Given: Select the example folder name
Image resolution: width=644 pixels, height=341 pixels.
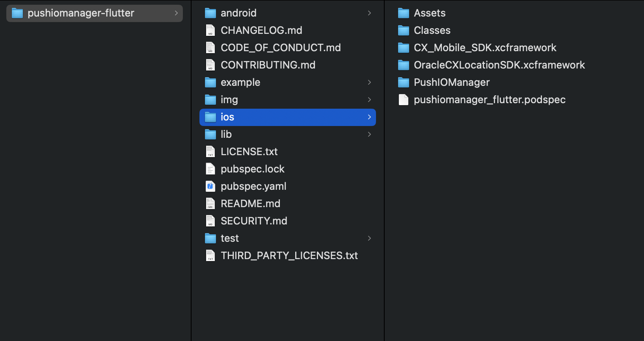Looking at the screenshot, I should point(240,82).
